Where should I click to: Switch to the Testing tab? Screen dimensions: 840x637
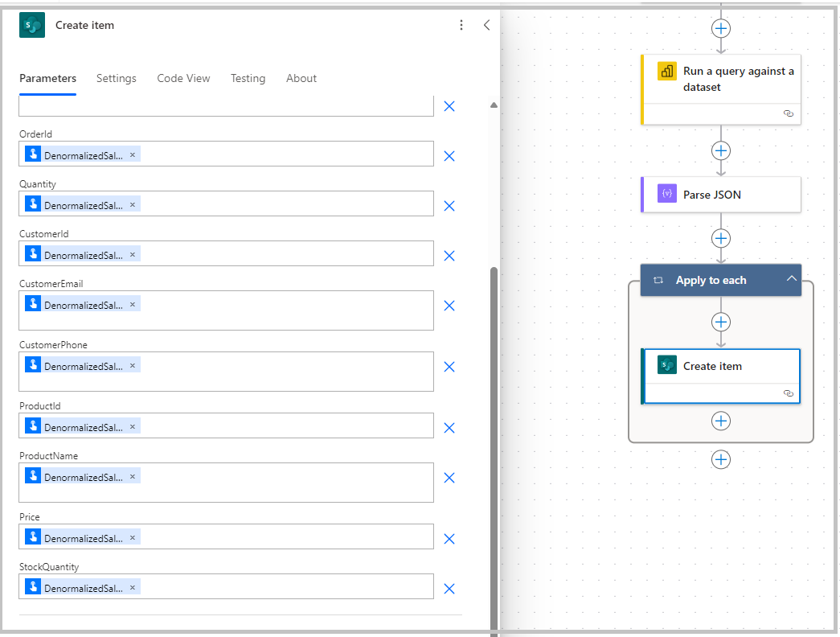tap(248, 78)
